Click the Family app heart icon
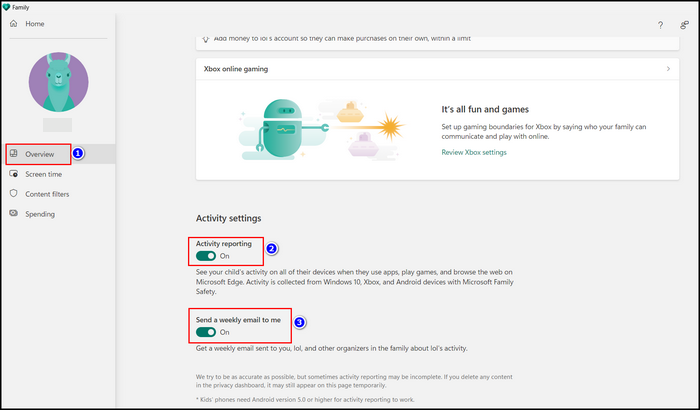This screenshot has width=700, height=410. pos(6,7)
